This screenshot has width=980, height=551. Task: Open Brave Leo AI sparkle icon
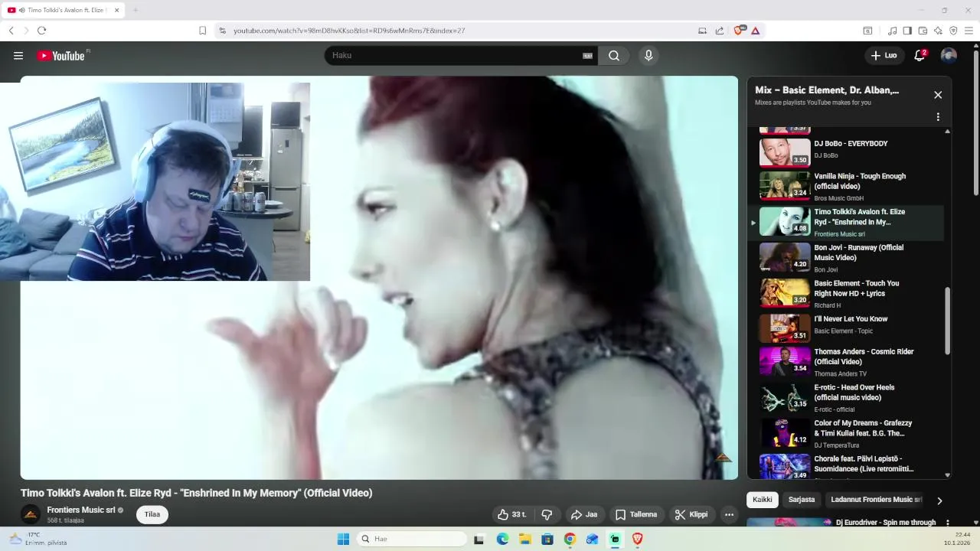[938, 31]
